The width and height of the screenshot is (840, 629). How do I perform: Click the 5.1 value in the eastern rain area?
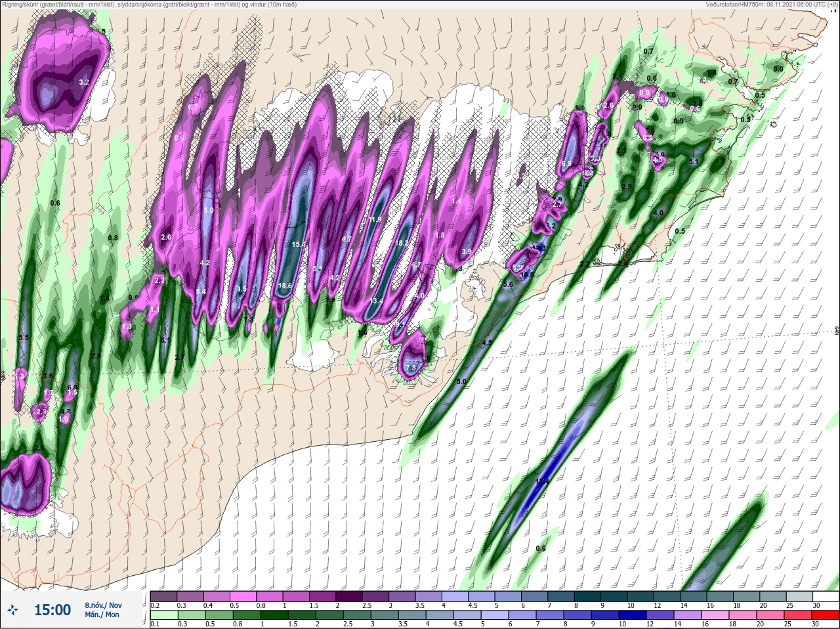pyautogui.click(x=695, y=162)
